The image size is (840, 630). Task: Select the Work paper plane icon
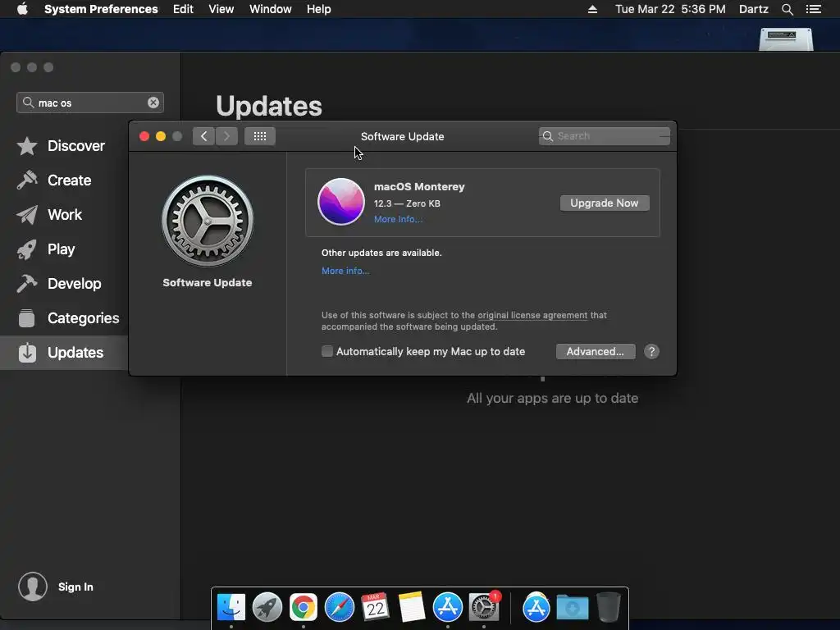click(27, 215)
